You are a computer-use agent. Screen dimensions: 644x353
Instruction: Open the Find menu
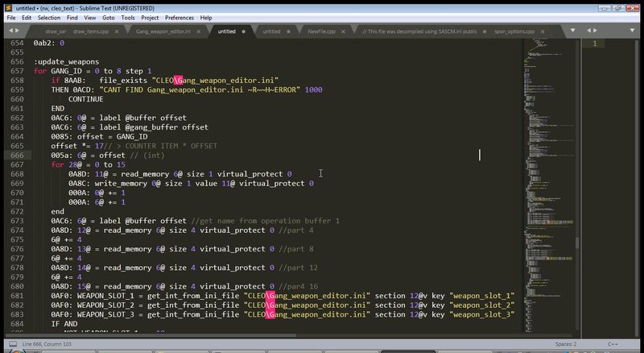tap(72, 18)
